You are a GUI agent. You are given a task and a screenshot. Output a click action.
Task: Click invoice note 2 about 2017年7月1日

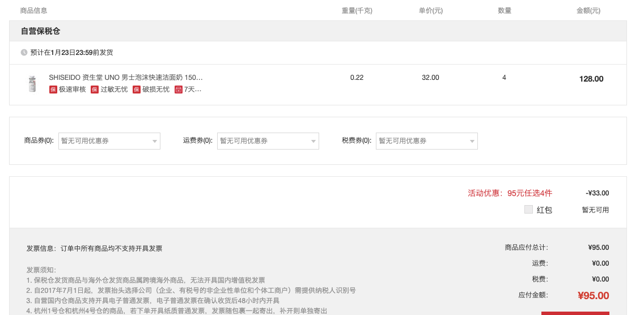click(x=192, y=291)
